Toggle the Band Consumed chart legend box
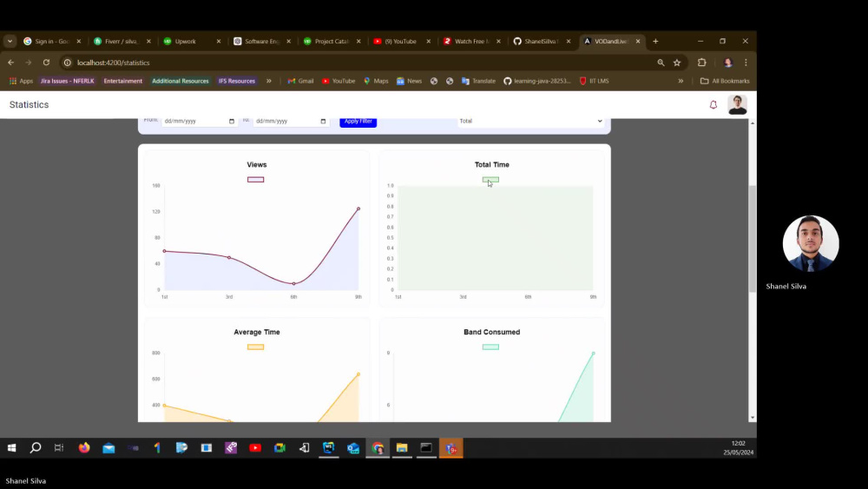This screenshot has width=868, height=489. (490, 347)
